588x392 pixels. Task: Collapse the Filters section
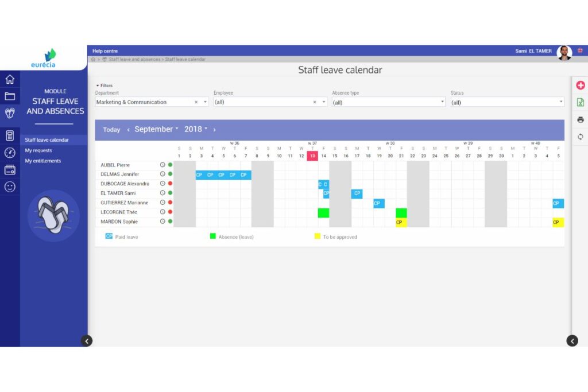point(105,86)
